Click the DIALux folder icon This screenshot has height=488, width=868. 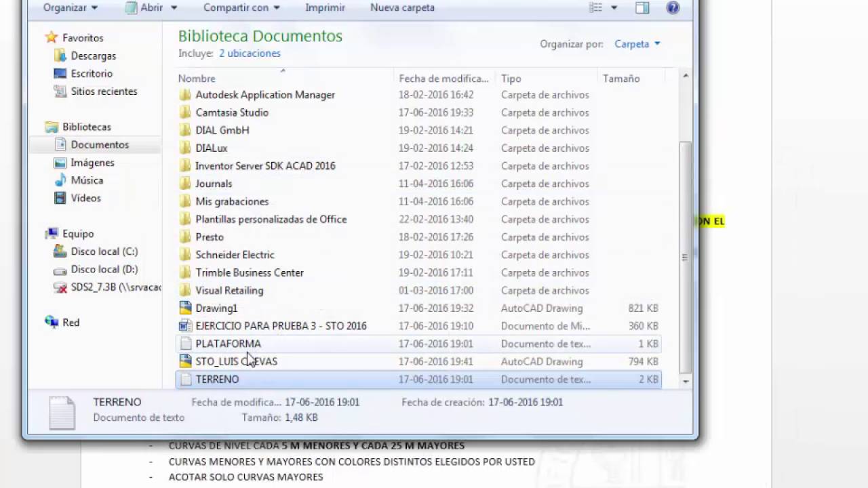pyautogui.click(x=185, y=148)
